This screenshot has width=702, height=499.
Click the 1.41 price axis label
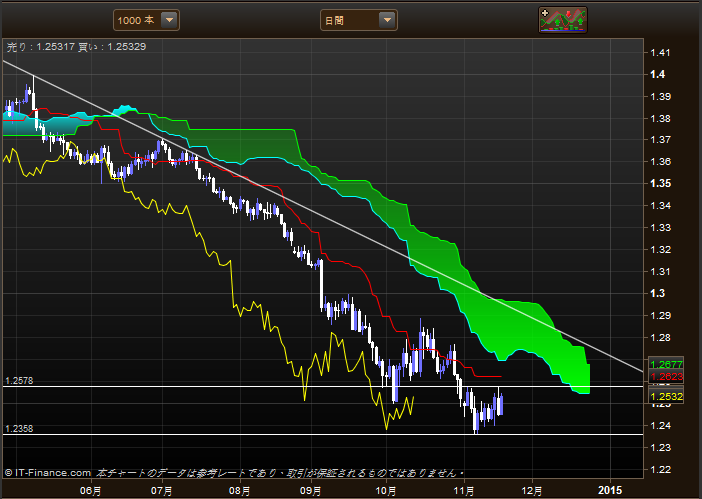click(x=660, y=53)
